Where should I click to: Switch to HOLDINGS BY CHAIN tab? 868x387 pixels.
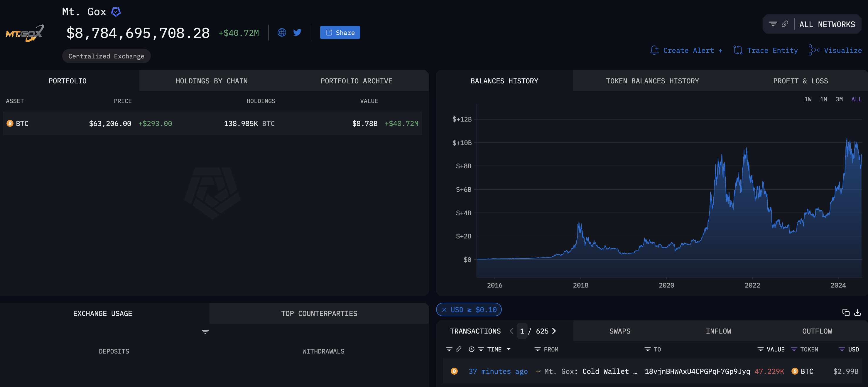(212, 81)
